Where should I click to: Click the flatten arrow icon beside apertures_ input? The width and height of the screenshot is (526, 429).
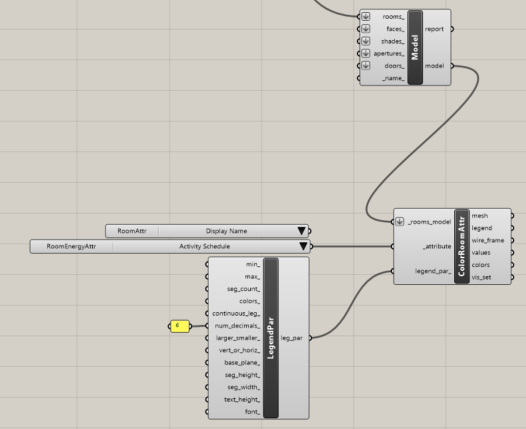pos(366,53)
